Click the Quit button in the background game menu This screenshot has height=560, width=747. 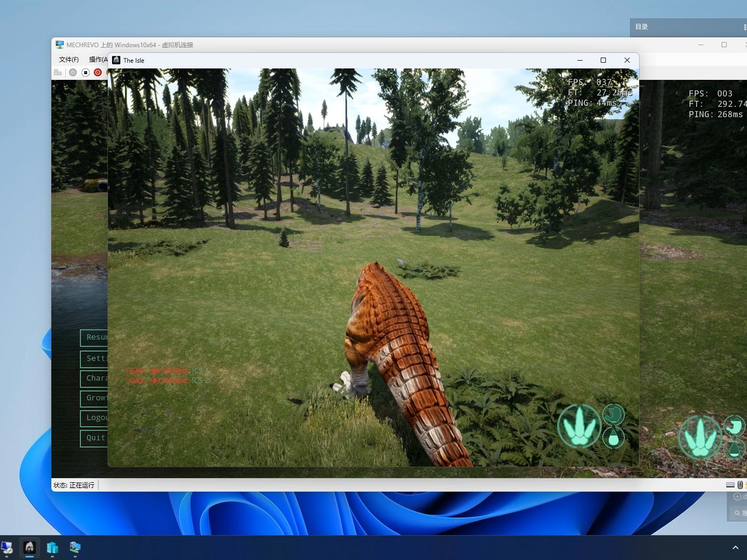(94, 438)
